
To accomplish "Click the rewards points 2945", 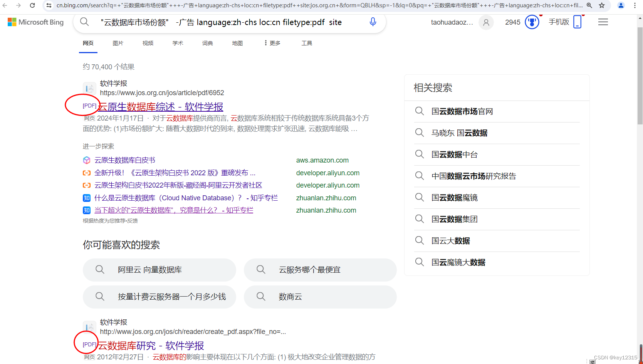I will click(513, 22).
